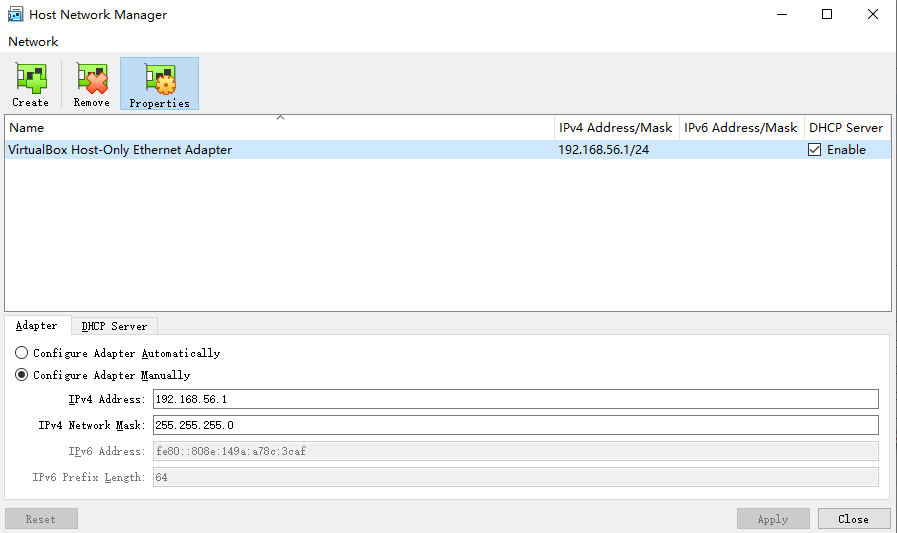Click the Host Network Manager title icon
This screenshot has height=533, width=897.
(15, 14)
